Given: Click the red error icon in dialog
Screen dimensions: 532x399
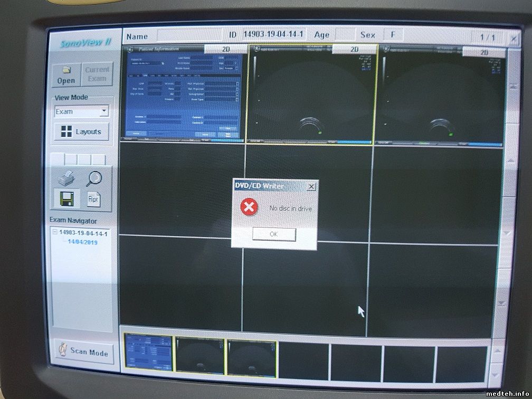Looking at the screenshot, I should coord(248,207).
